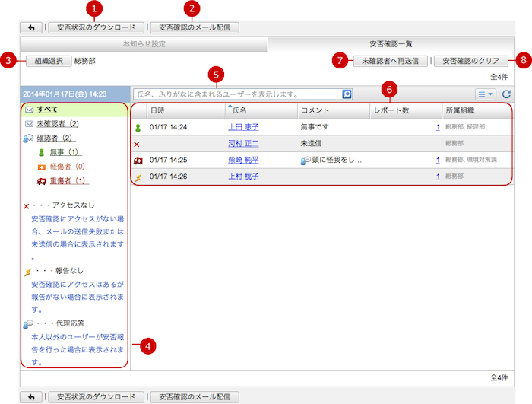Open report count link for 上村 桃子
The image size is (532, 404).
(x=438, y=177)
